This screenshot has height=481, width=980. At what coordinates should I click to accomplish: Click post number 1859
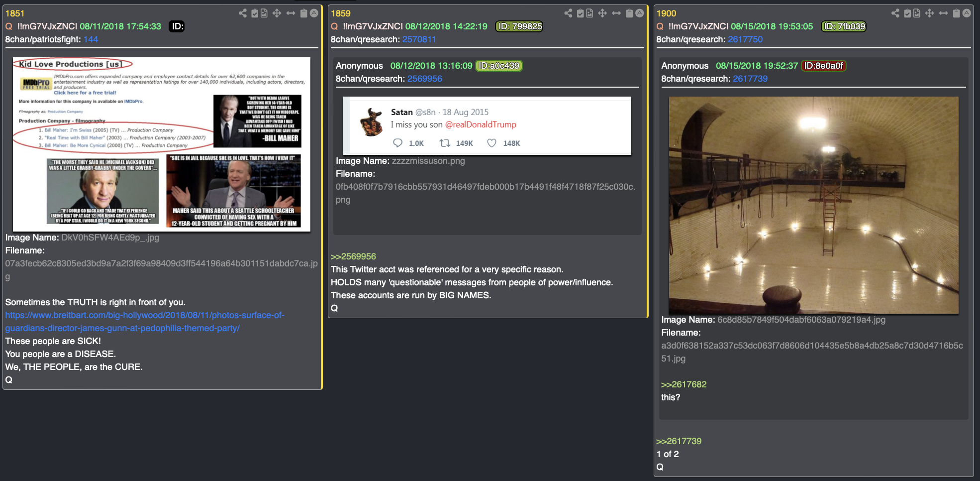pyautogui.click(x=341, y=13)
